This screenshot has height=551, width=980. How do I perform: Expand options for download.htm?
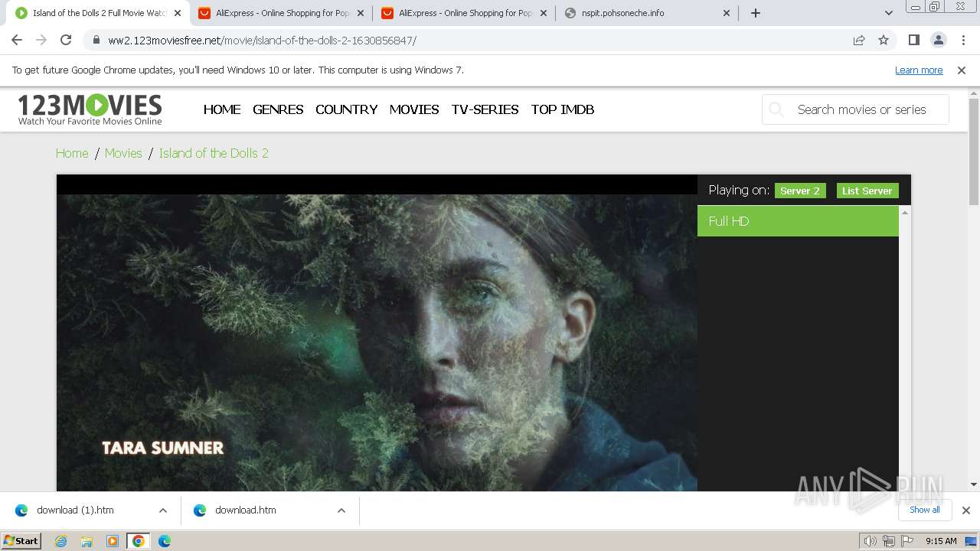pos(341,510)
